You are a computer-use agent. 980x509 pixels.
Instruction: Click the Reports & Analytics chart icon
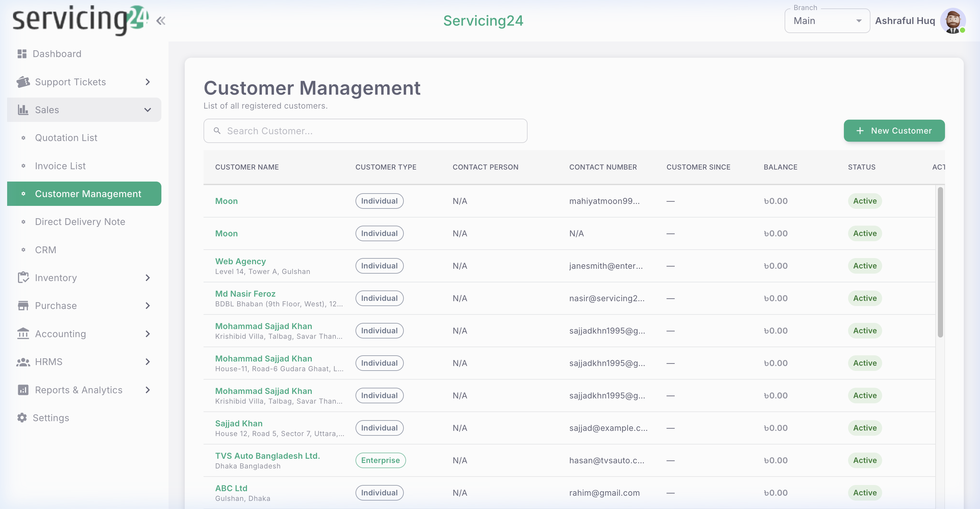coord(23,390)
